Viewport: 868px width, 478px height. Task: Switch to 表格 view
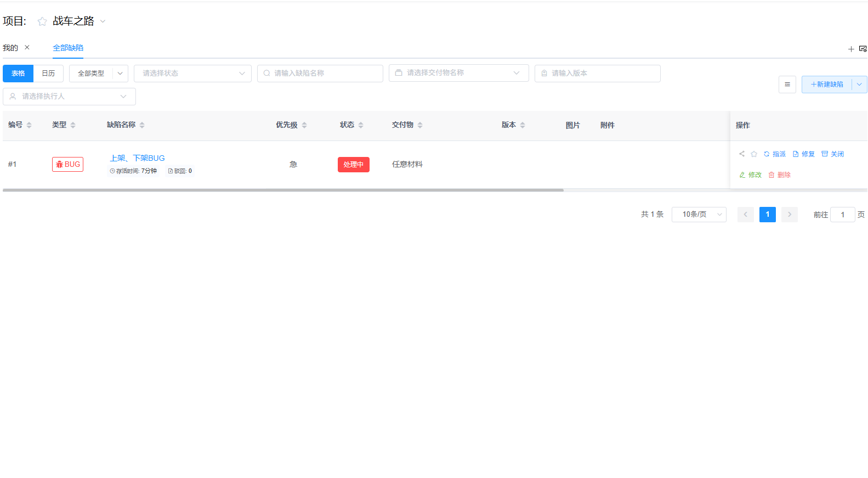pyautogui.click(x=18, y=74)
